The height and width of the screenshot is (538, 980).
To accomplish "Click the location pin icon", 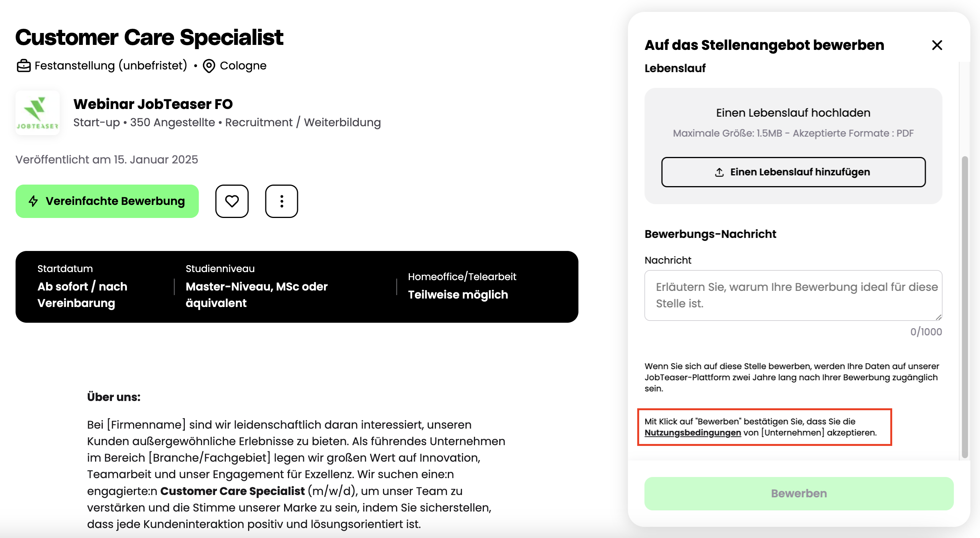I will coord(209,66).
